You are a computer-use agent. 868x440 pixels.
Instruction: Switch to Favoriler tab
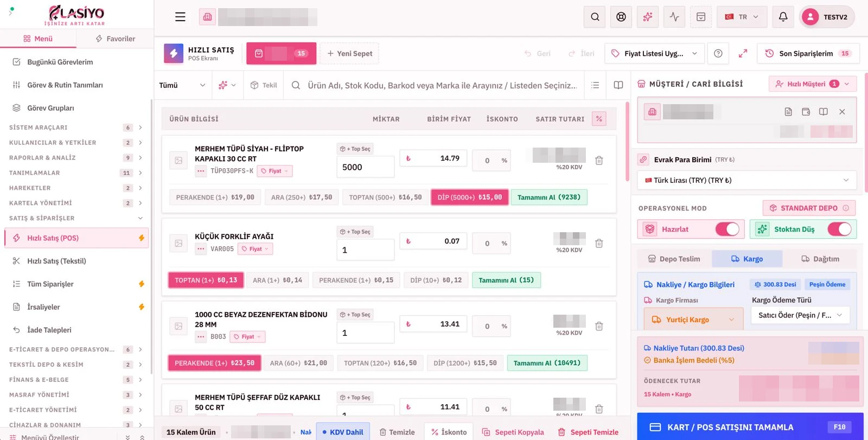[x=115, y=39]
